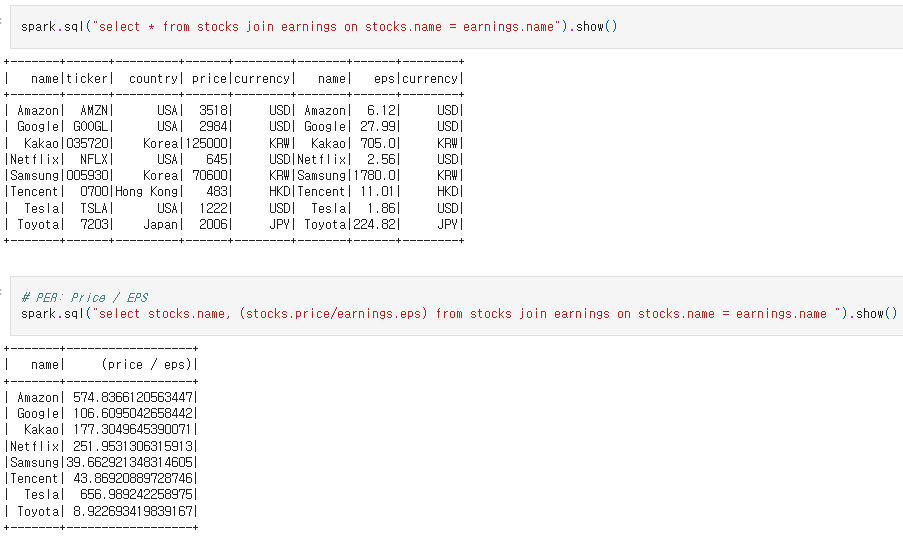Select the 'country' column header
The image size is (903, 538).
coord(153,79)
